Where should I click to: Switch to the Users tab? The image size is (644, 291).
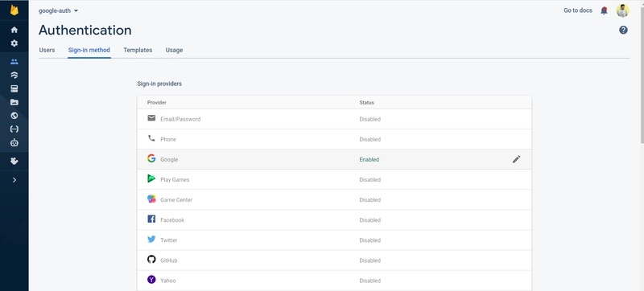pyautogui.click(x=47, y=50)
